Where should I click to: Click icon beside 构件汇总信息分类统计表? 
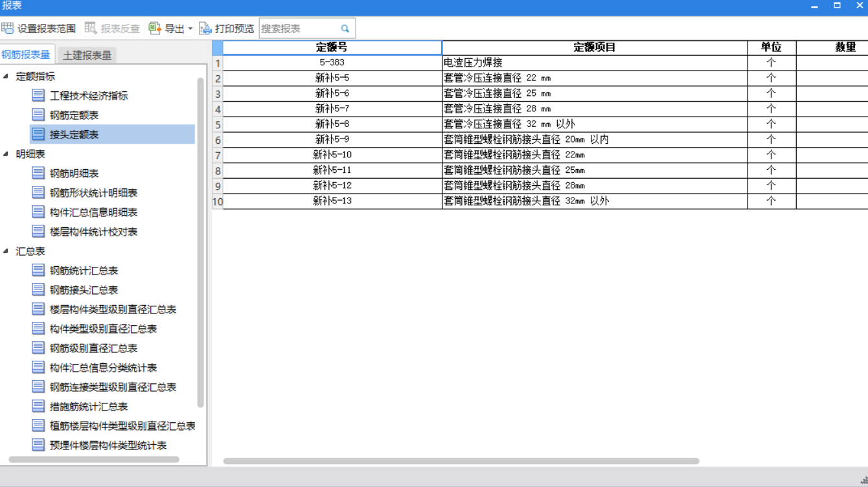coord(38,367)
